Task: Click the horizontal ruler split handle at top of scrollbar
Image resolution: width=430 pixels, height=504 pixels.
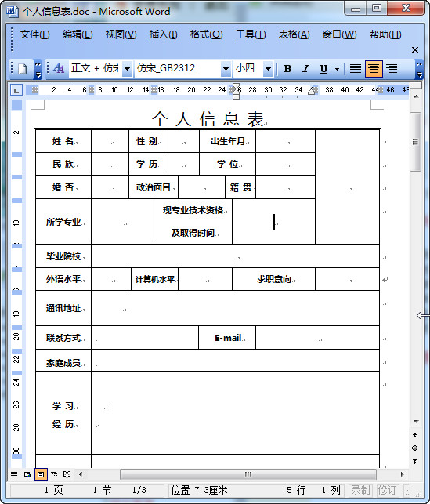Action: point(416,85)
